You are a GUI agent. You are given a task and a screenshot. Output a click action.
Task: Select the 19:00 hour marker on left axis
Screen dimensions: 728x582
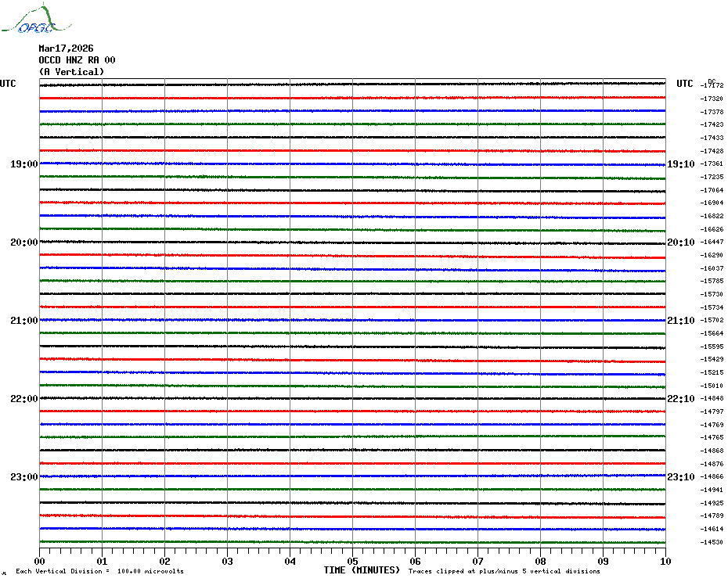tap(23, 164)
